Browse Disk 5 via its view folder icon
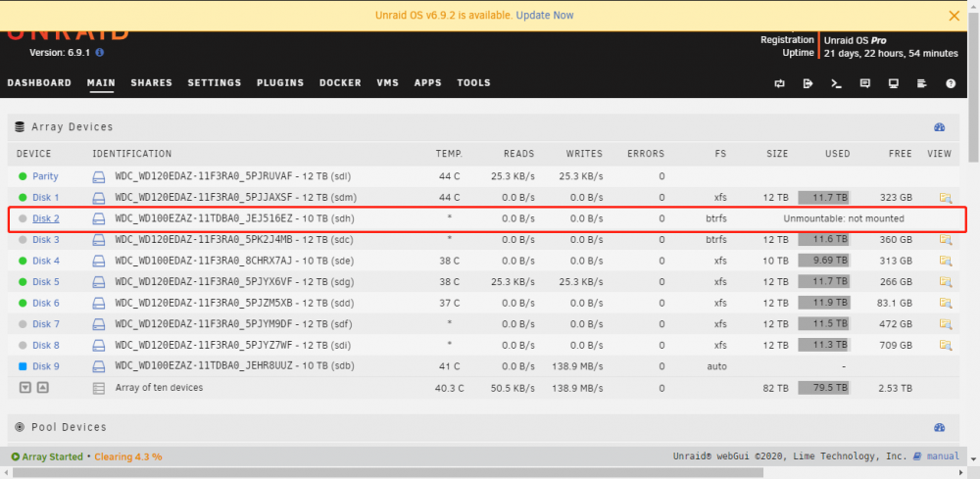 (x=946, y=282)
